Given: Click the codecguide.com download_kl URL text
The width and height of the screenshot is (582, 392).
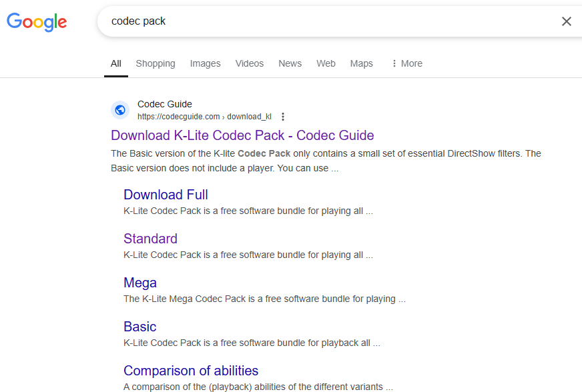Looking at the screenshot, I should point(204,117).
